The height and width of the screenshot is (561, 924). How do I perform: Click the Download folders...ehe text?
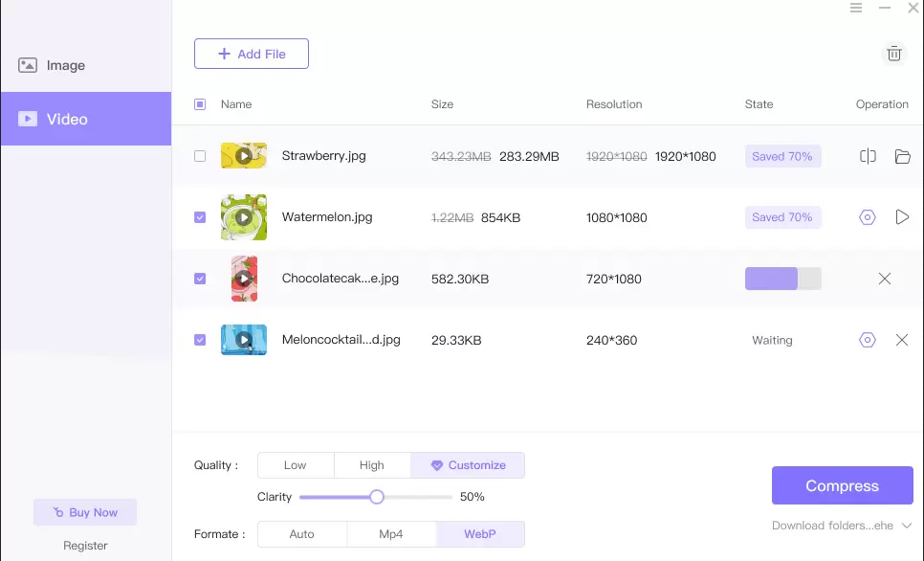pyautogui.click(x=832, y=526)
